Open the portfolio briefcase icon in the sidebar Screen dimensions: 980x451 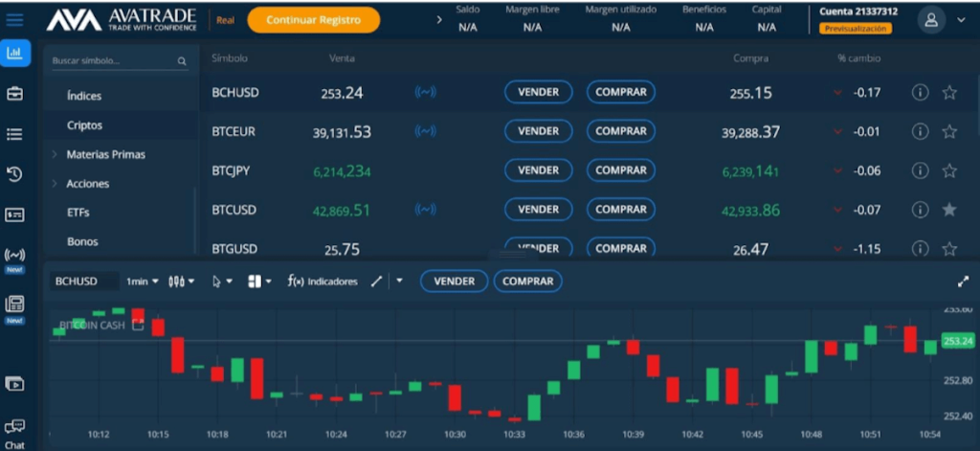tap(14, 94)
